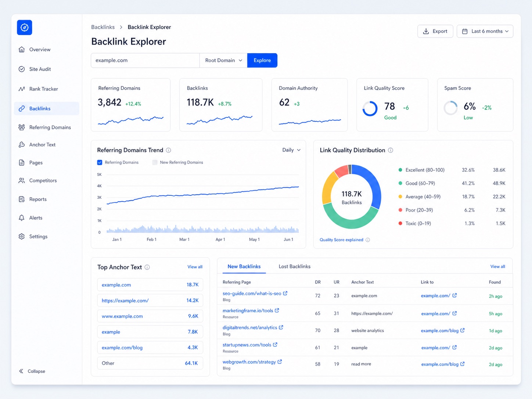Switch to the New Backlinks tab
This screenshot has height=399, width=532.
244,267
